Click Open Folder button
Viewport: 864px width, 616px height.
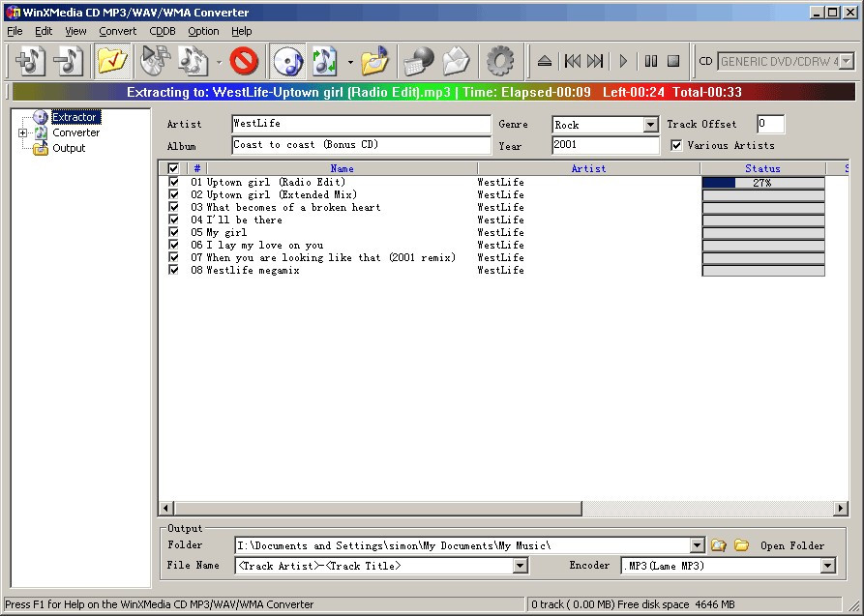tap(792, 545)
